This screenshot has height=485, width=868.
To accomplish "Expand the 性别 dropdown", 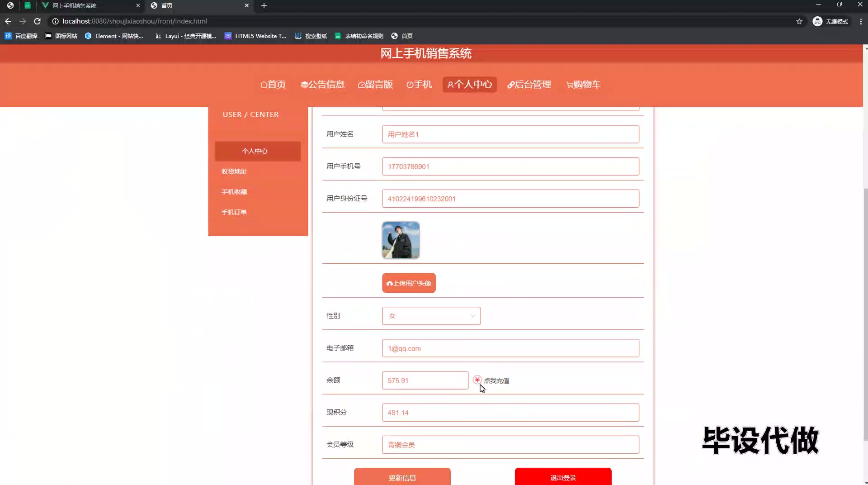I will click(431, 316).
